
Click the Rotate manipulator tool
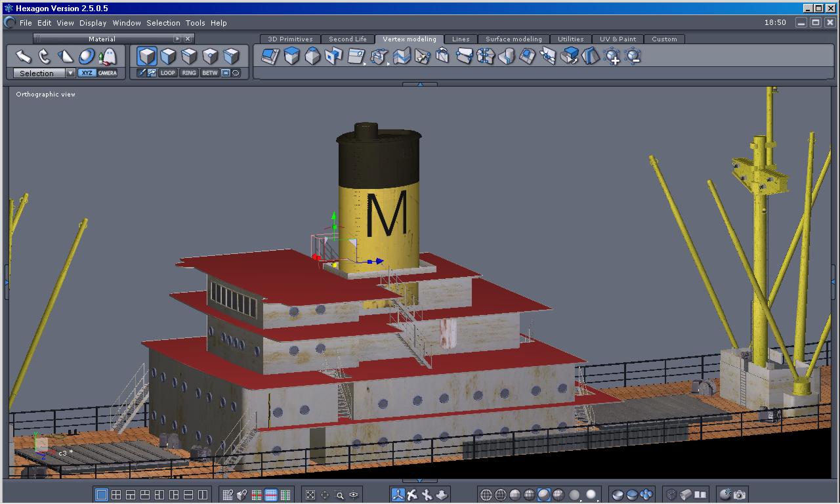(44, 56)
